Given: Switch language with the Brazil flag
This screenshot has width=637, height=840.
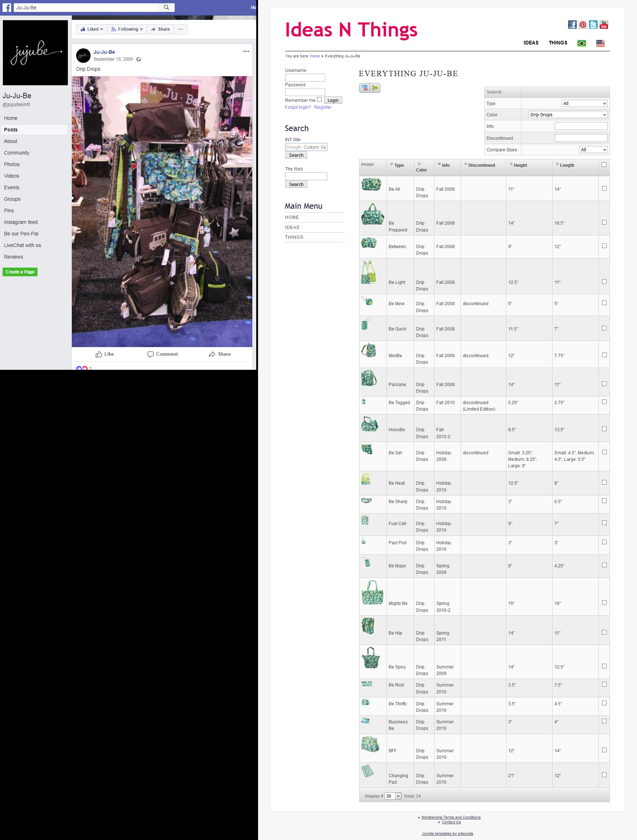Looking at the screenshot, I should pos(581,43).
